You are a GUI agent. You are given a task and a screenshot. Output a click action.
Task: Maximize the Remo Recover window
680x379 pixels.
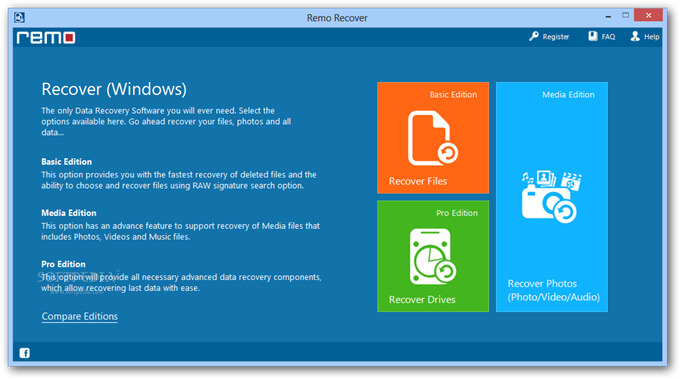pos(625,15)
